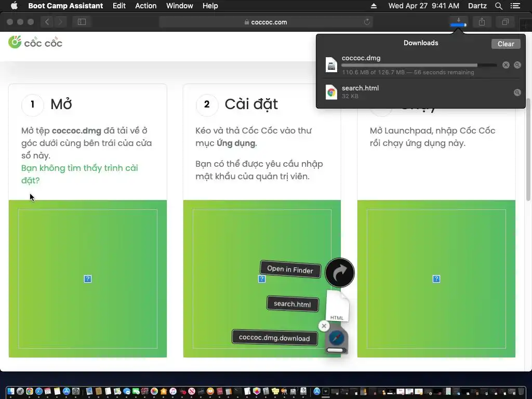Open the Home app from the Dock

[164, 391]
